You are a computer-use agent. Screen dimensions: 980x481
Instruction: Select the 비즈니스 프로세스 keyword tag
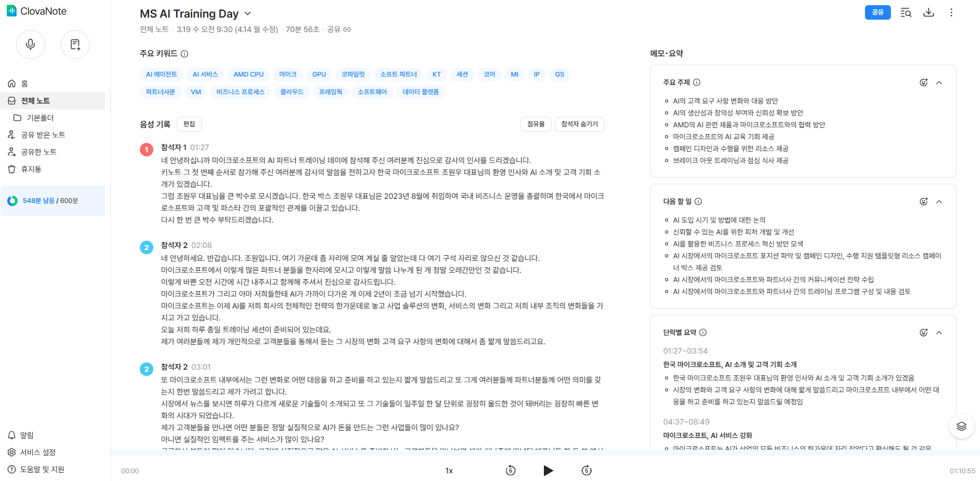coord(240,92)
